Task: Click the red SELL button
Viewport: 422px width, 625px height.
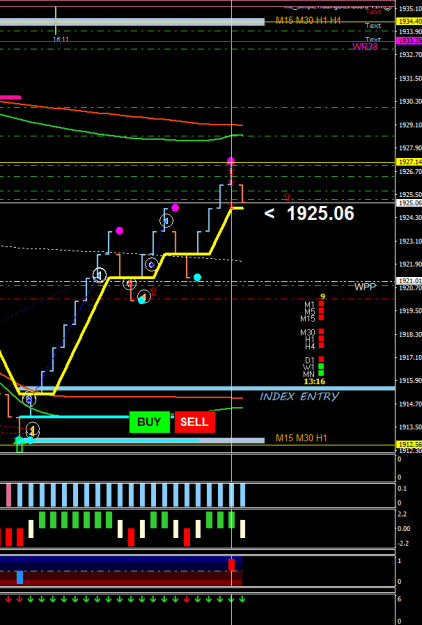Action: click(x=194, y=422)
